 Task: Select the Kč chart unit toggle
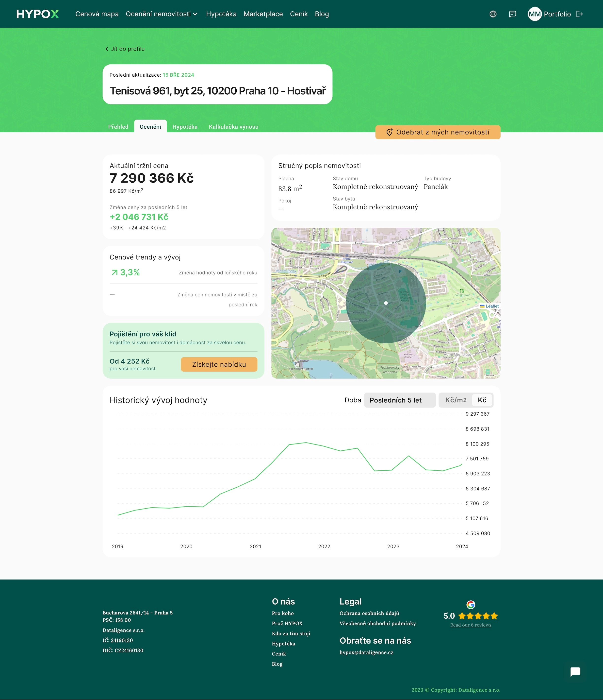pyautogui.click(x=482, y=400)
